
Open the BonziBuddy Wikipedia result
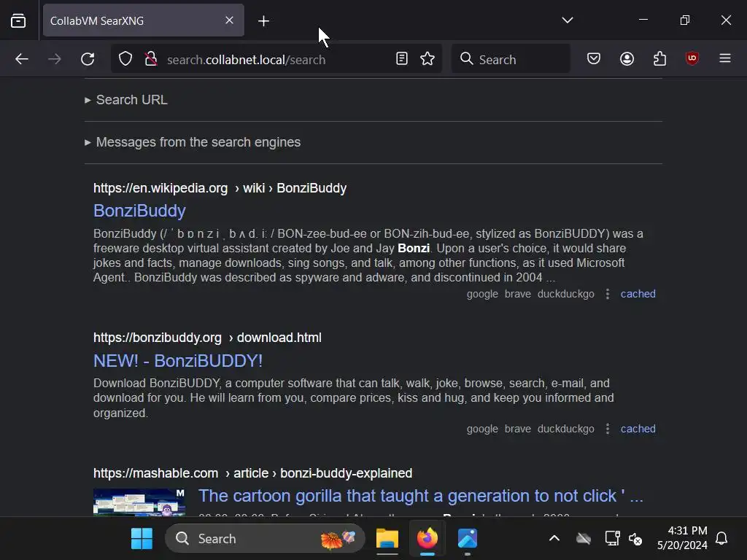[139, 211]
